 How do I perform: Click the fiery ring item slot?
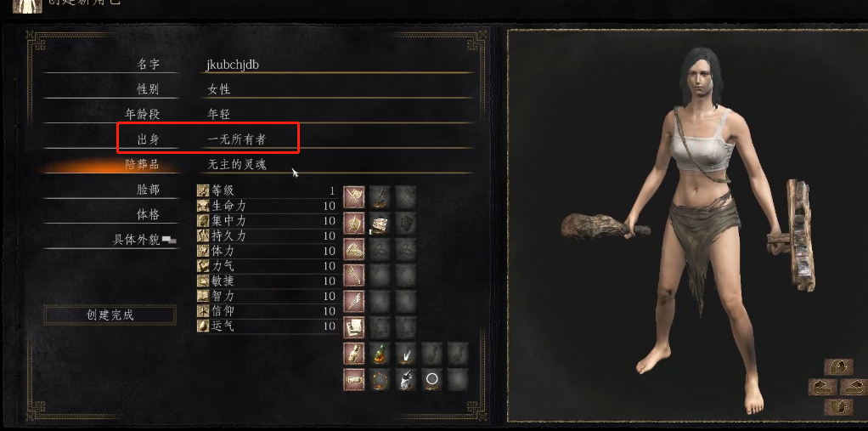(379, 379)
